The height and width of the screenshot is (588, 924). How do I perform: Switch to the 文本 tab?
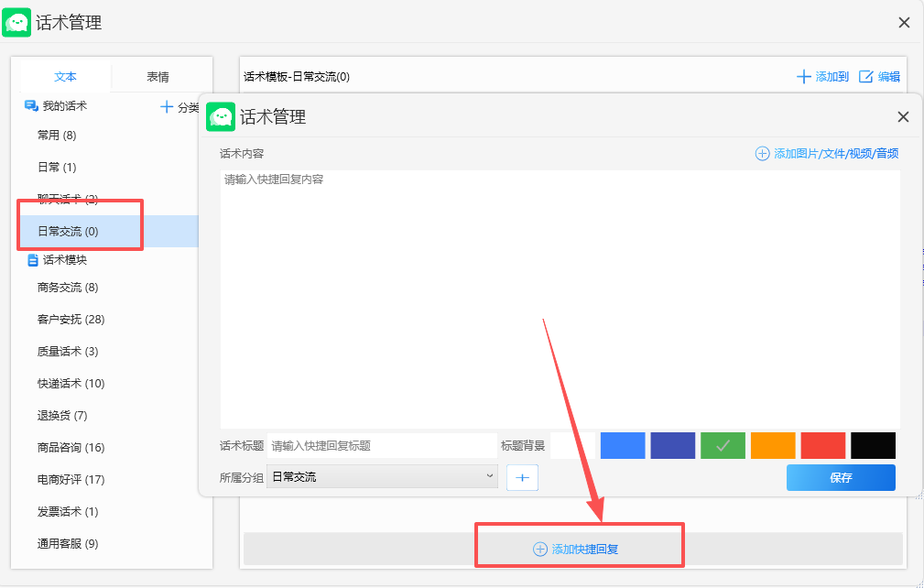click(x=65, y=75)
